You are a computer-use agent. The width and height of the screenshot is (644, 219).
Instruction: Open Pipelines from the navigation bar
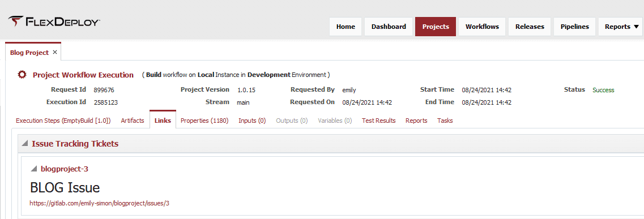pyautogui.click(x=574, y=27)
